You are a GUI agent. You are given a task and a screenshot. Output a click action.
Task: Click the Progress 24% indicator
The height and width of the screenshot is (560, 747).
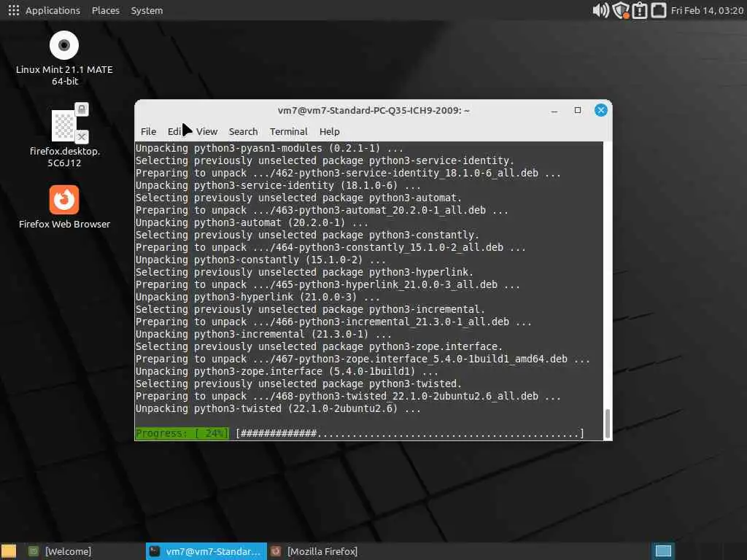182,433
